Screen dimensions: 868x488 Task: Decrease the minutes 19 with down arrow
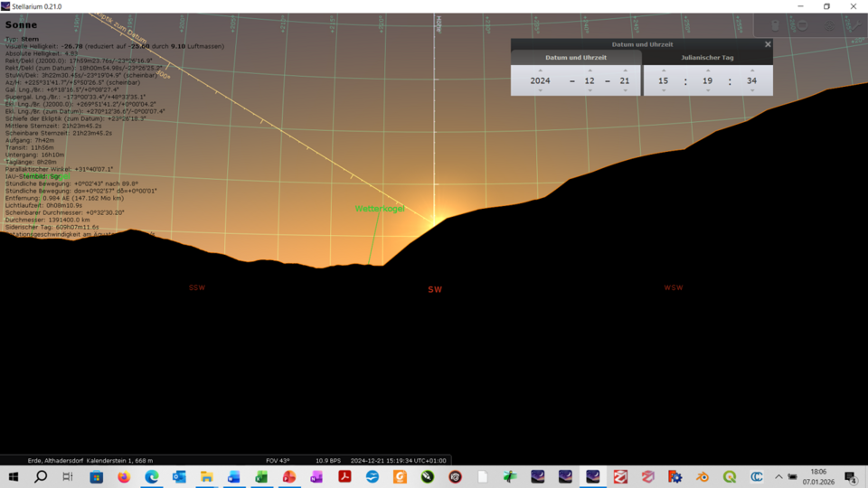pyautogui.click(x=708, y=90)
